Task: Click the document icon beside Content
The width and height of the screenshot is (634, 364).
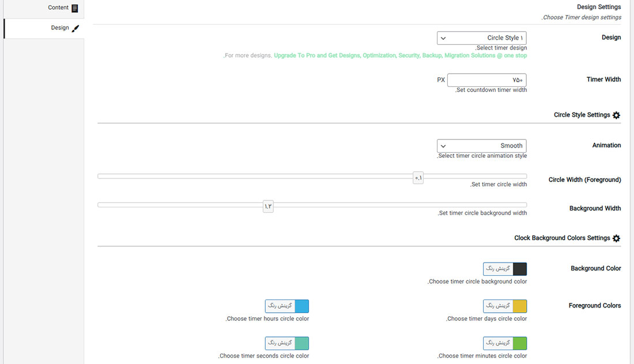Action: click(x=75, y=8)
